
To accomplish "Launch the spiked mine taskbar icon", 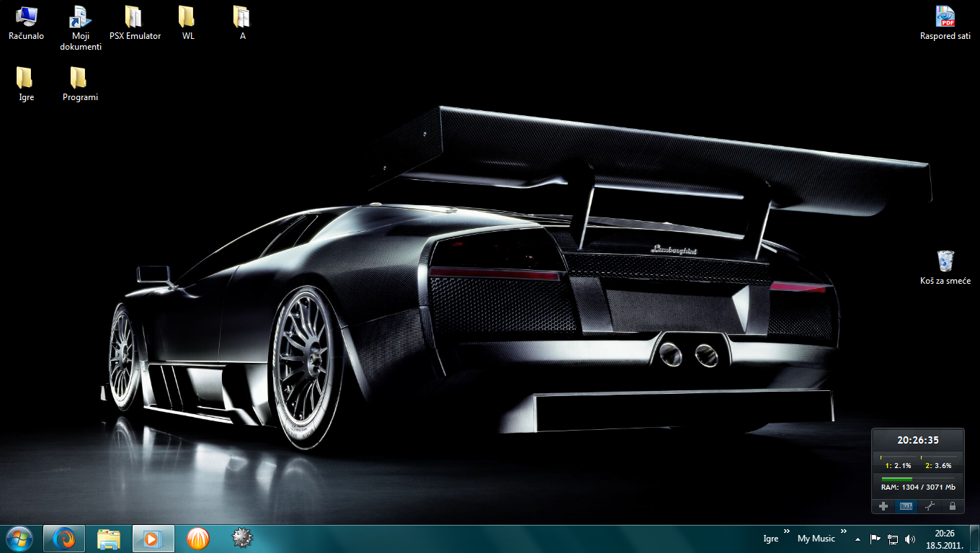I will 243,538.
